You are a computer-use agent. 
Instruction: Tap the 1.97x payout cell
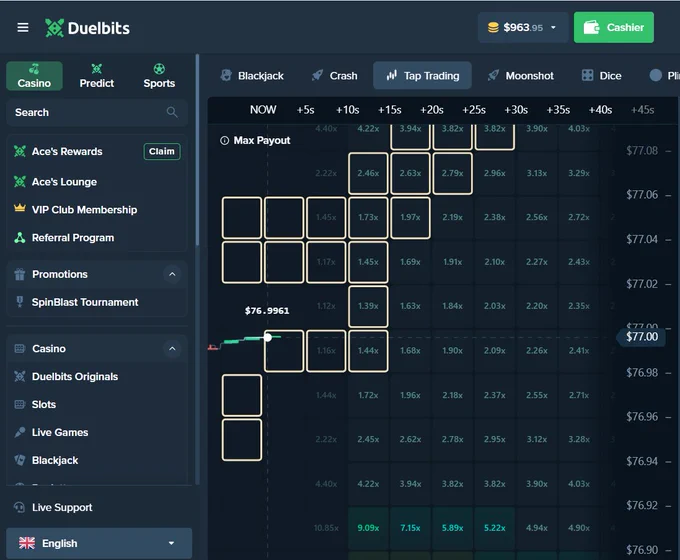pos(410,218)
